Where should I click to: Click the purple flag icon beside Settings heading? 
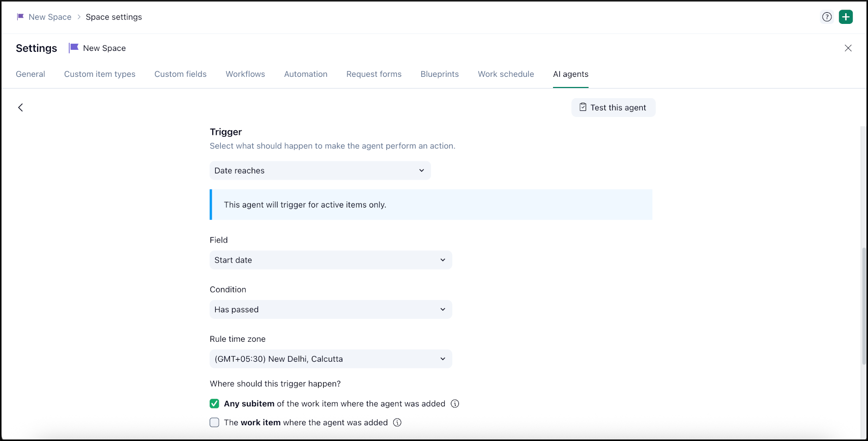coord(74,48)
